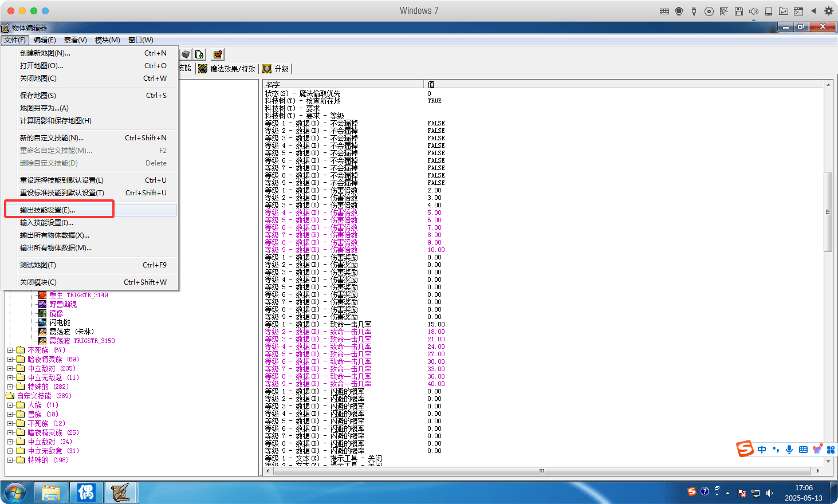
Task: Click the gray crate icon on the toolbar
Action: click(x=185, y=54)
